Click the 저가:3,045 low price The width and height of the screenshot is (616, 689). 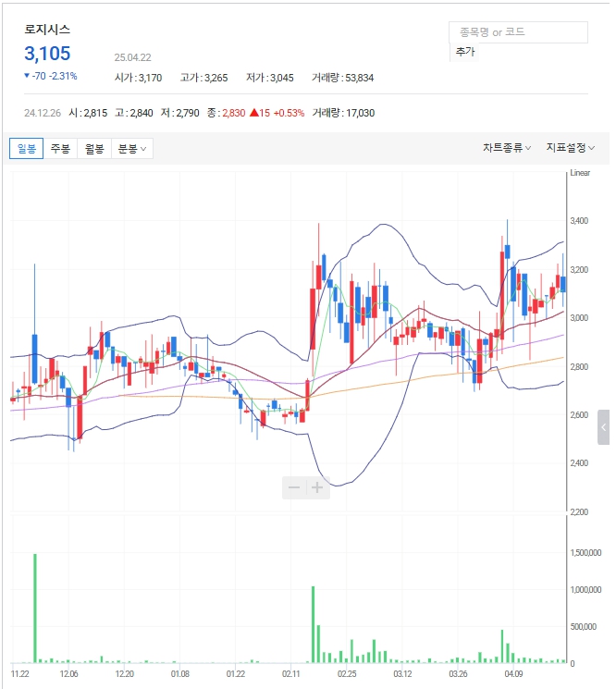tap(270, 78)
